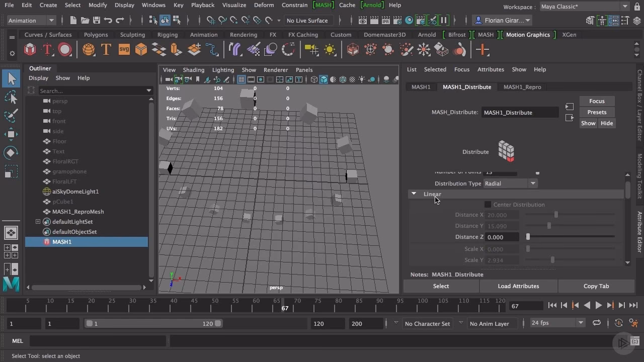
Task: Collapse the Linear section
Action: click(x=414, y=194)
